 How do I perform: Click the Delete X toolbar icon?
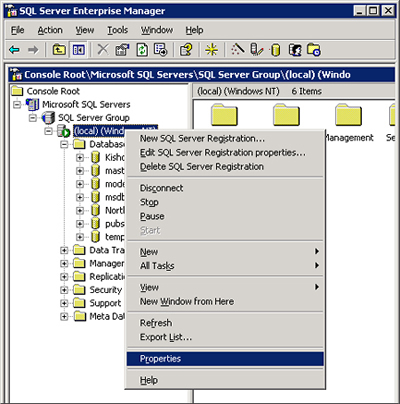point(103,50)
